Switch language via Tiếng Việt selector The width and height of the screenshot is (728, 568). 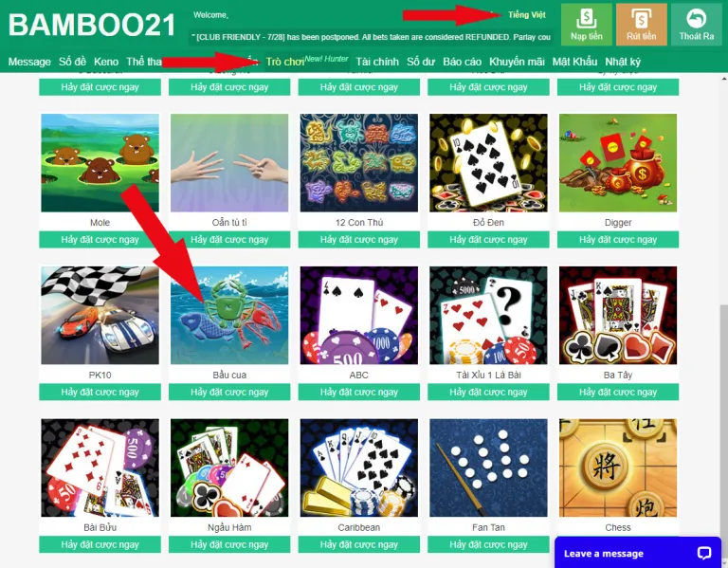[526, 15]
